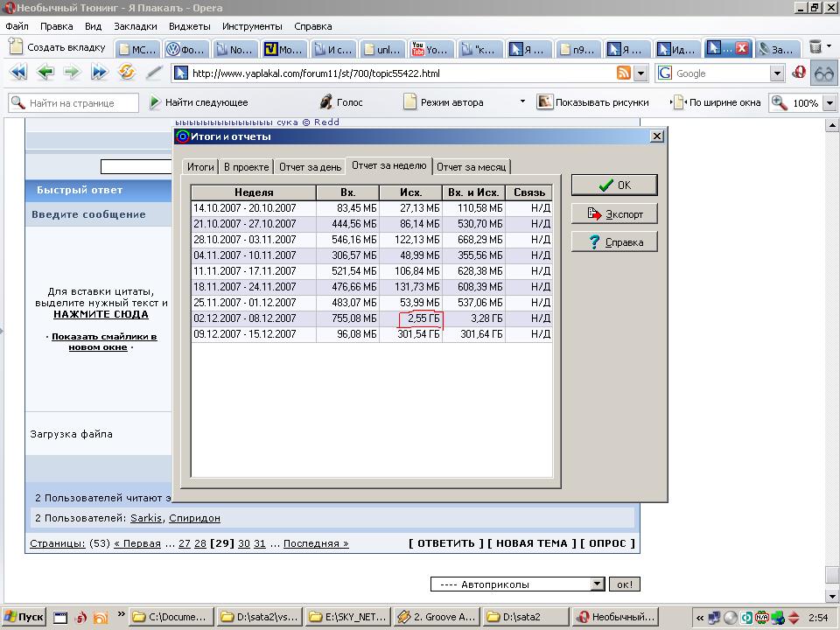
Task: Click the page vertical scrollbar down arrow
Action: [x=832, y=596]
